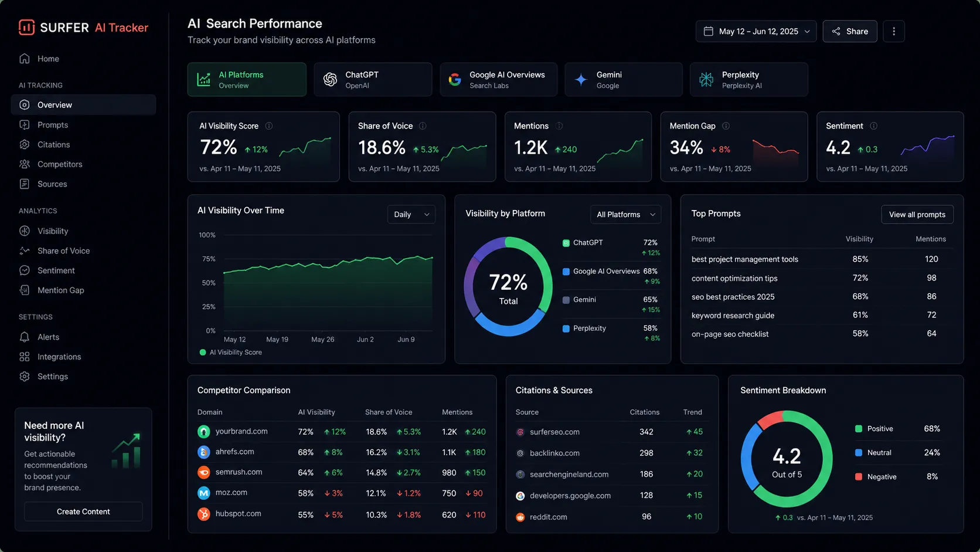Click the Integrations grid icon

click(x=25, y=357)
